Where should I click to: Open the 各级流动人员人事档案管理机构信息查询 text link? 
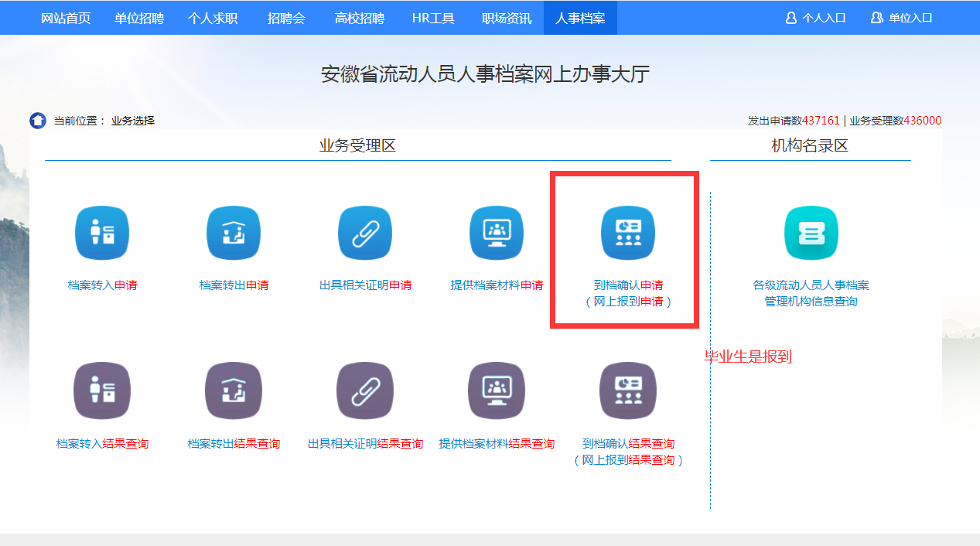coord(811,293)
